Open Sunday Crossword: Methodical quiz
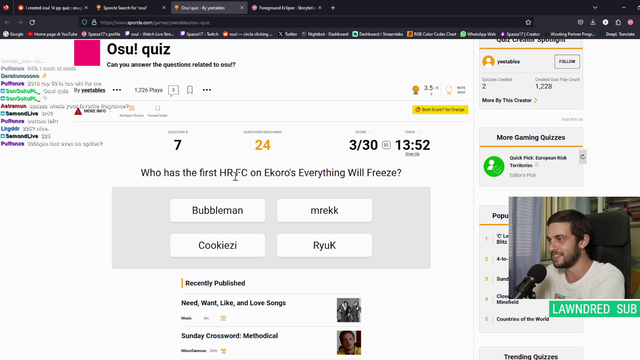 pyautogui.click(x=229, y=336)
